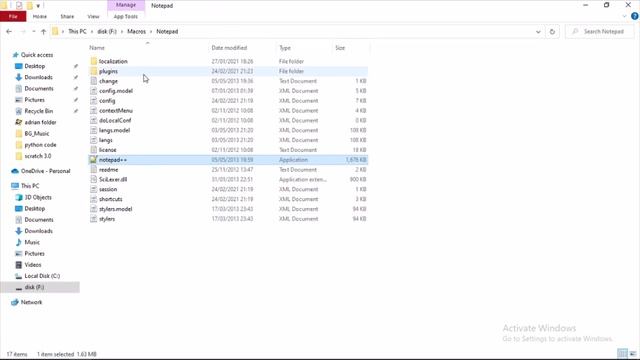This screenshot has width=640, height=360.
Task: Open scratch 3.0 folder in sidebar
Action: tap(38, 156)
